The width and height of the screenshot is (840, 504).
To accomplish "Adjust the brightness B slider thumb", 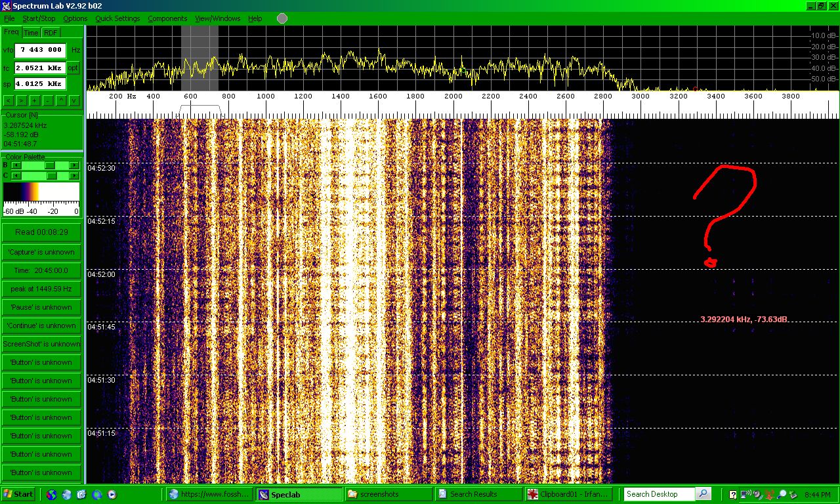I will (49, 165).
